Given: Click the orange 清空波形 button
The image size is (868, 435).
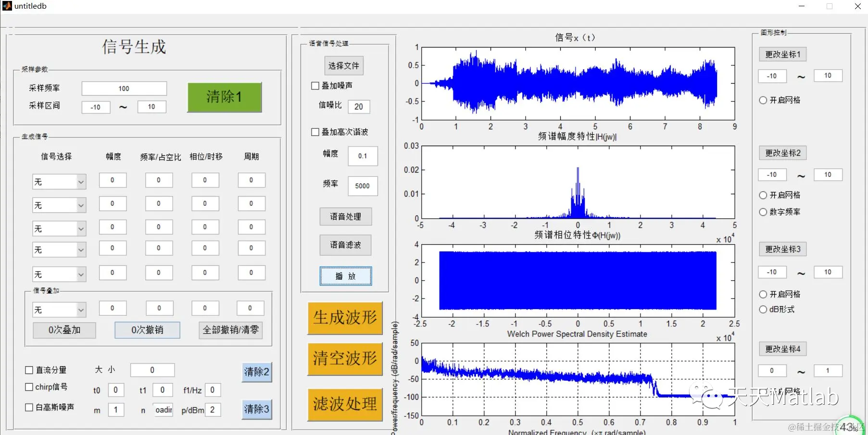Looking at the screenshot, I should [345, 359].
